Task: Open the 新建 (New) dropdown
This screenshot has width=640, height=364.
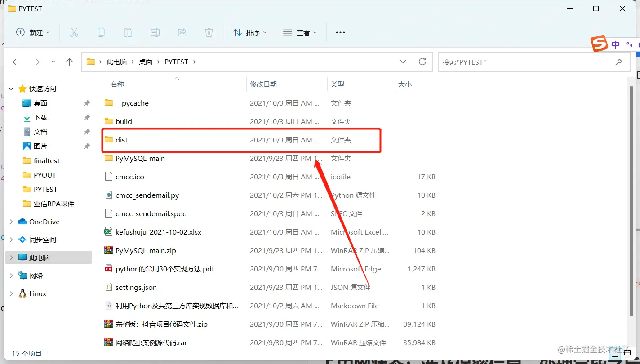Action: click(x=33, y=32)
